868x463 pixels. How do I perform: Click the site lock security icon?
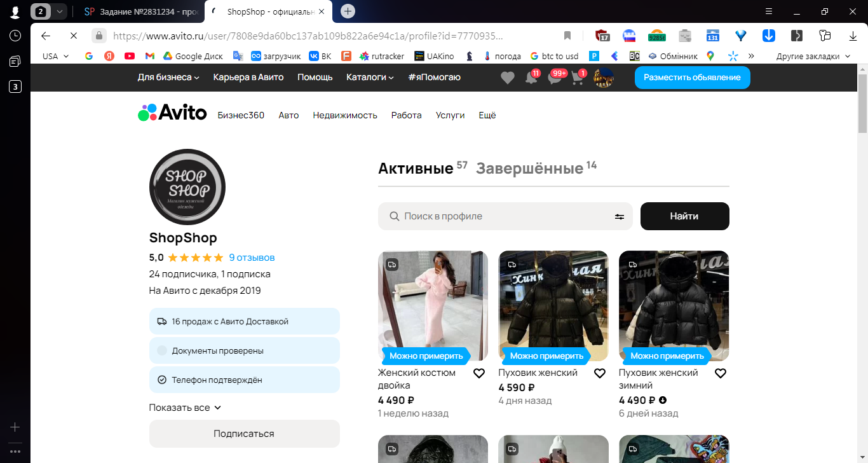coord(98,36)
